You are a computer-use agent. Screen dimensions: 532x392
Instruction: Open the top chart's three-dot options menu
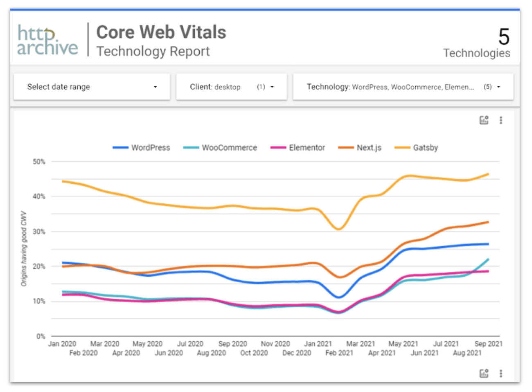coord(500,120)
